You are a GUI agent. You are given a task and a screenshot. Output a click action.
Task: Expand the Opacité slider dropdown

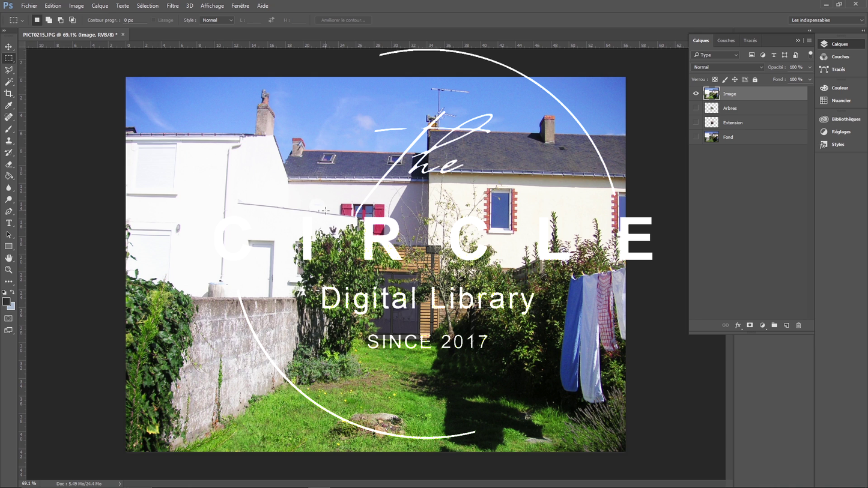810,67
